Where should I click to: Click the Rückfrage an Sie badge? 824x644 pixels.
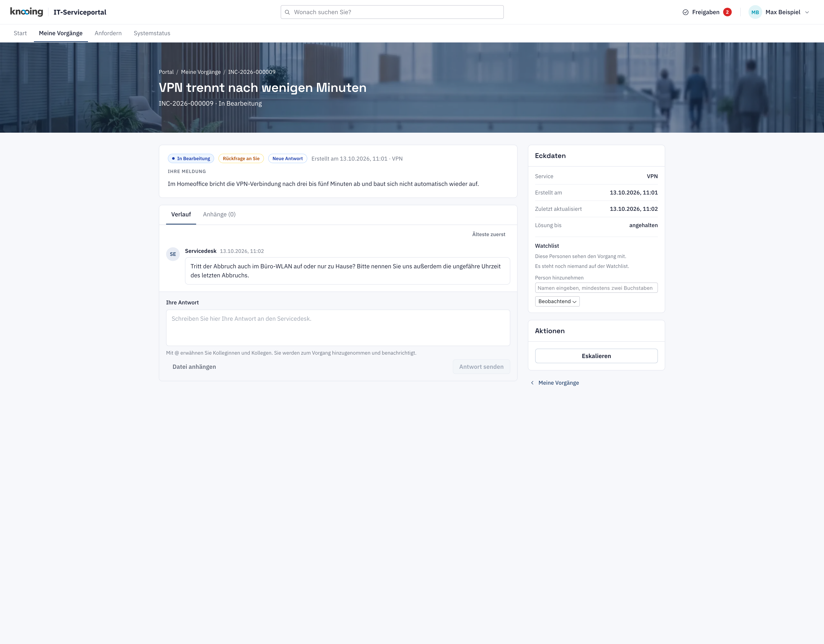tap(241, 159)
